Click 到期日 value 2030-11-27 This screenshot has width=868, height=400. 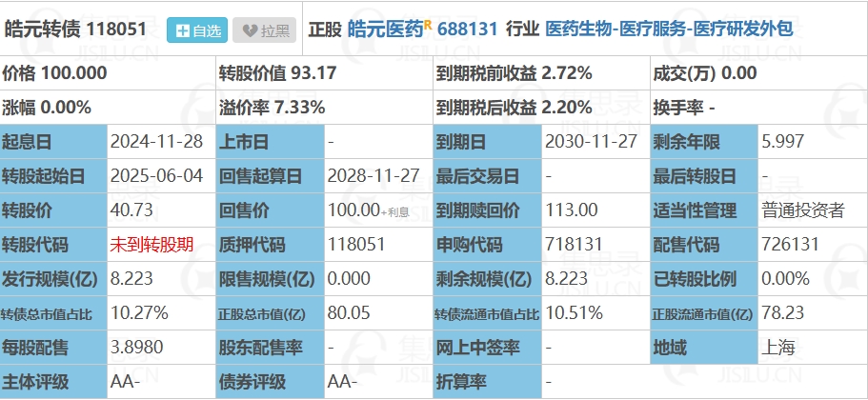592,142
